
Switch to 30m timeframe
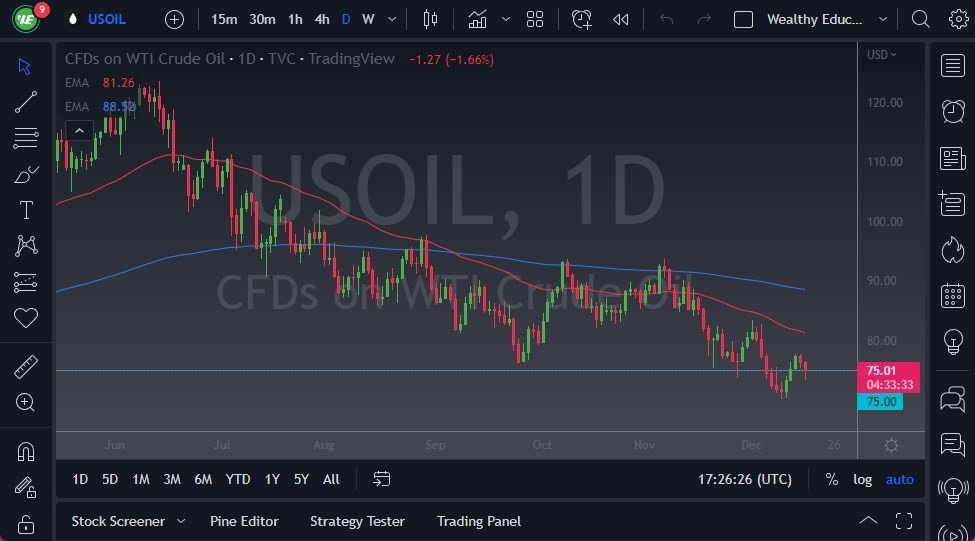click(x=262, y=19)
